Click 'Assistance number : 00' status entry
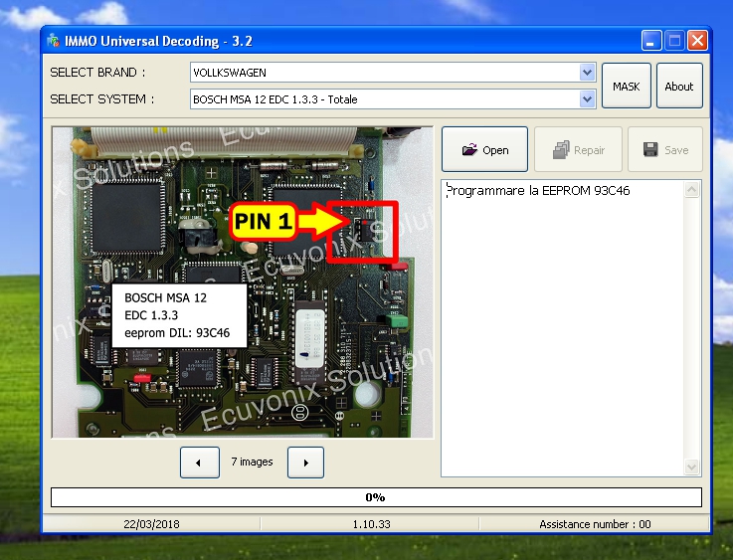The image size is (733, 560). tap(595, 524)
